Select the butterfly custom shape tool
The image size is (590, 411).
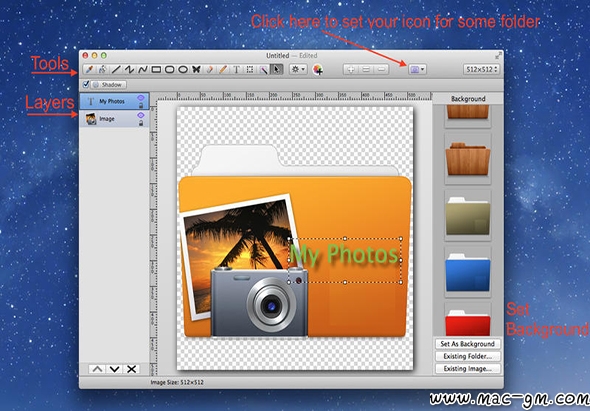pyautogui.click(x=196, y=70)
